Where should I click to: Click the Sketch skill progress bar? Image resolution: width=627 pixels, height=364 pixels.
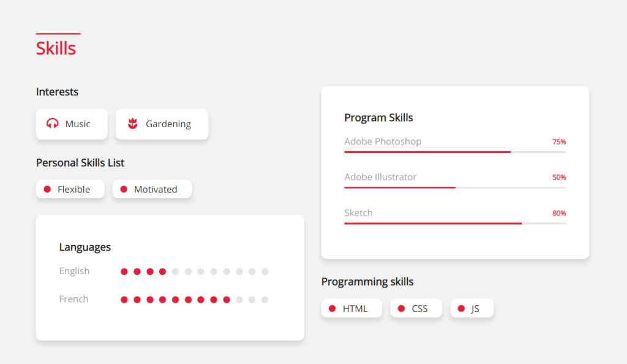(455, 223)
